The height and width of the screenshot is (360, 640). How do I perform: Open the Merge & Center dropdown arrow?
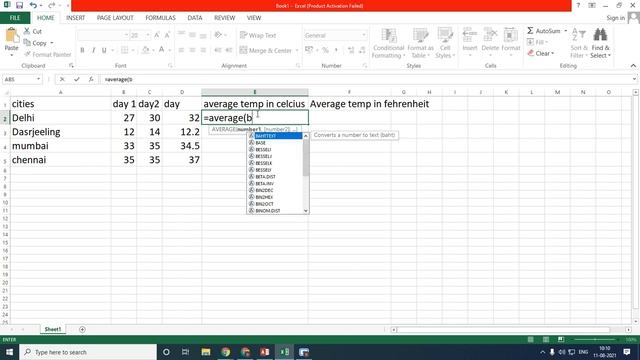[x=297, y=50]
